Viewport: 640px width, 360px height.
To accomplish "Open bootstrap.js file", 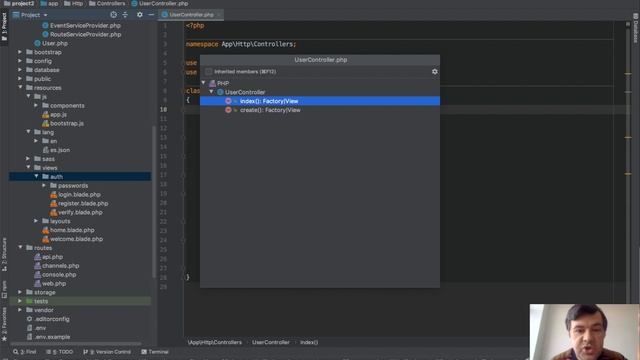I will pos(67,123).
